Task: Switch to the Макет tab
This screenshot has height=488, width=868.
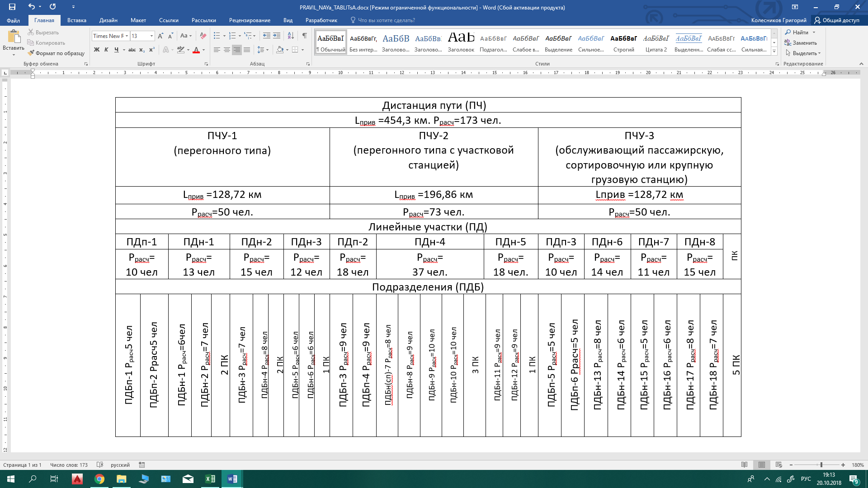Action: point(138,20)
